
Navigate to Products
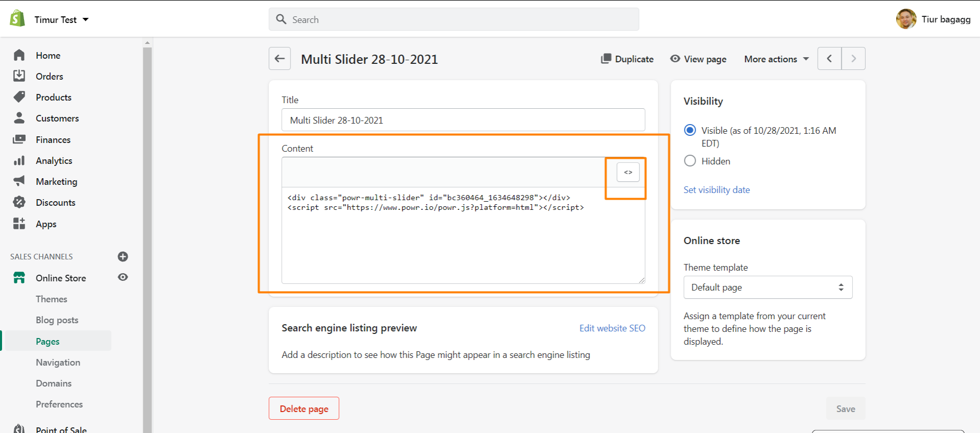coord(54,97)
